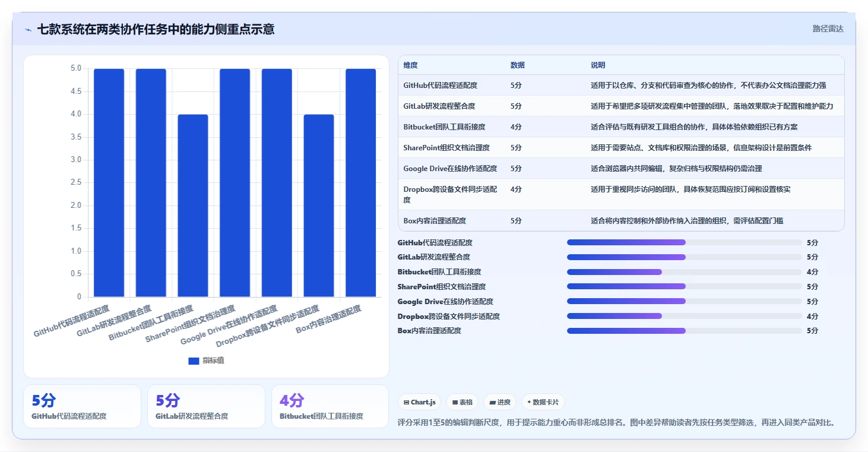Viewport: 868px width, 452px height.
Task: Click the Box内容治理适配度 progress bar
Action: pos(684,331)
